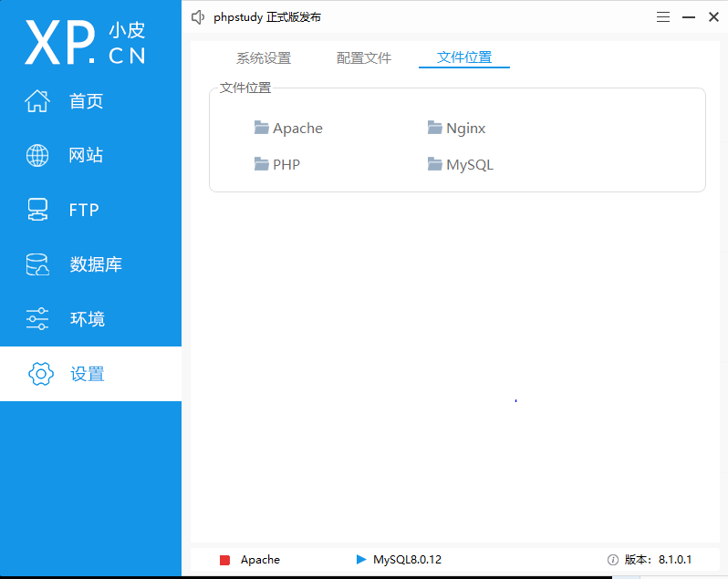Minimize the phpstudy window
The width and height of the screenshot is (728, 579).
click(x=689, y=17)
